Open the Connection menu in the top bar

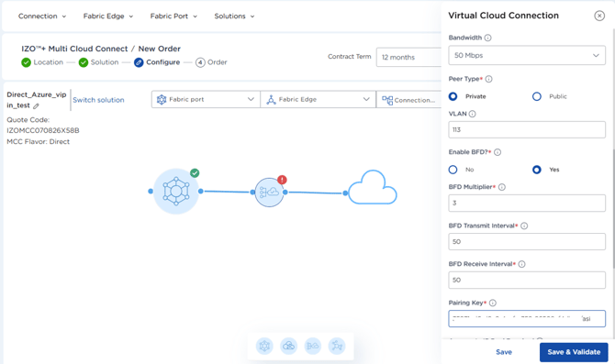(42, 17)
